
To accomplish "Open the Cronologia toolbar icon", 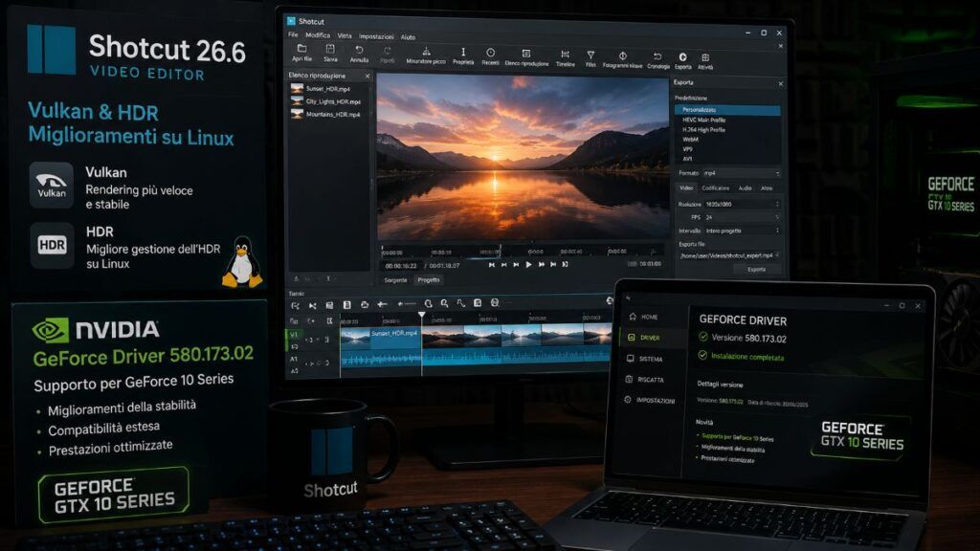I will tap(657, 56).
